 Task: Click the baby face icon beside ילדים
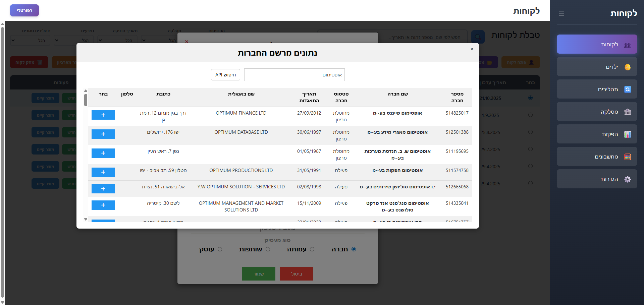(628, 67)
